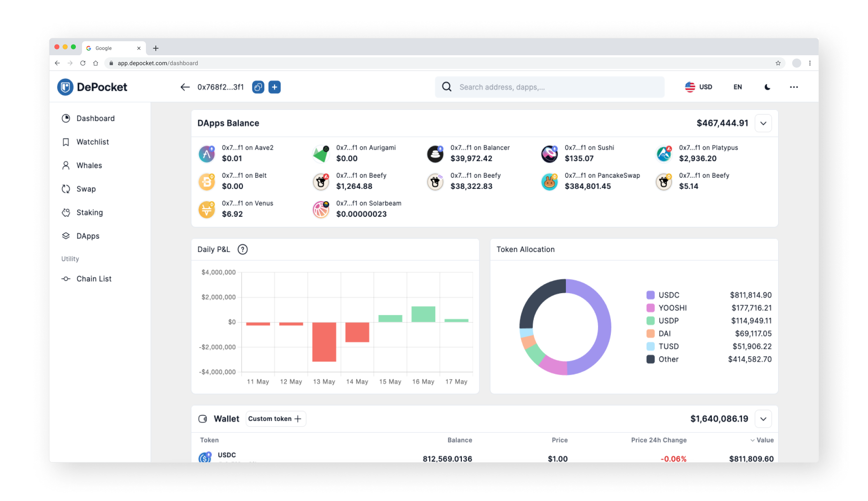Click the PancakeSwap dapp icon
Screen dimensions: 868x501
tap(549, 181)
